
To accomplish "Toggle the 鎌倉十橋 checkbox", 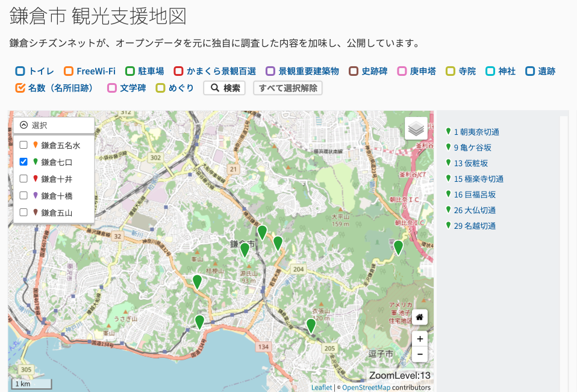I will [23, 196].
